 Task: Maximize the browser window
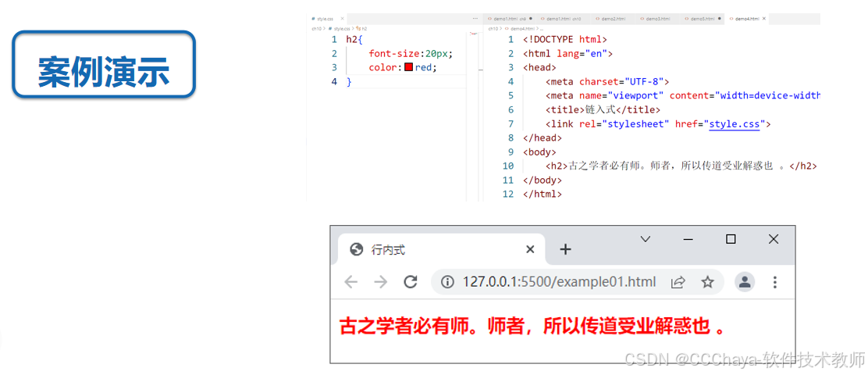(x=731, y=239)
